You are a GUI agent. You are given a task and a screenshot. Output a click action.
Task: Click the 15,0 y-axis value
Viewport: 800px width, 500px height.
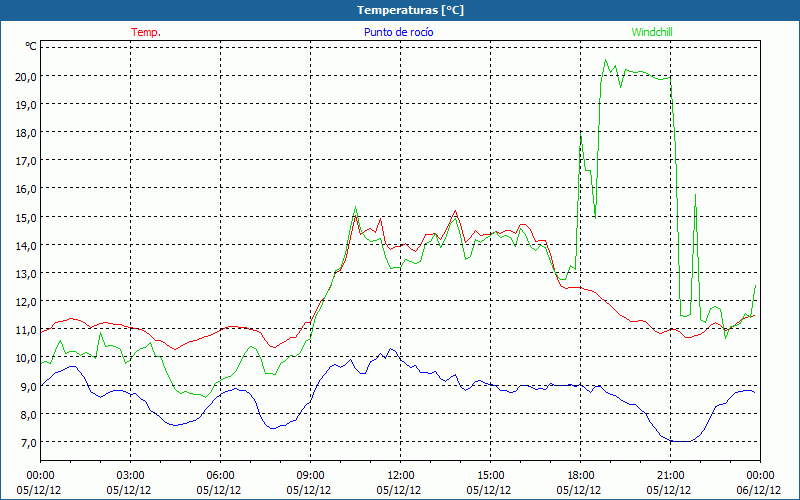27,217
